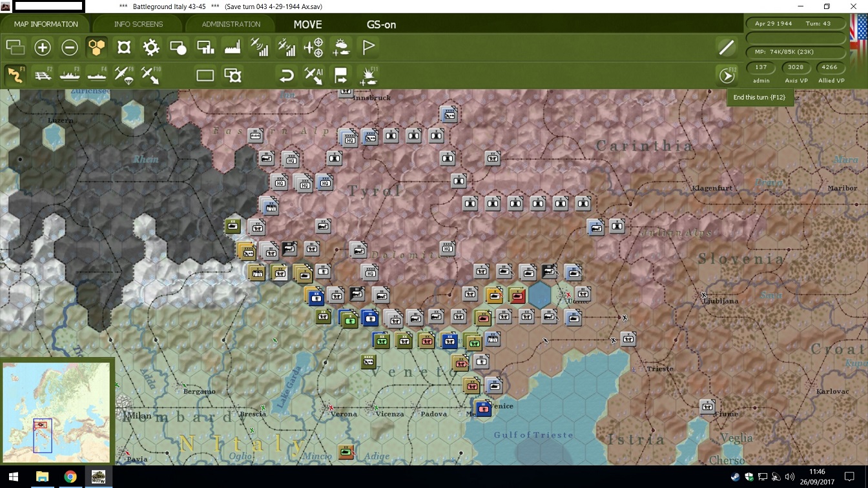
Task: Toggle the hex-with-corners overlay icon
Action: pyautogui.click(x=124, y=47)
